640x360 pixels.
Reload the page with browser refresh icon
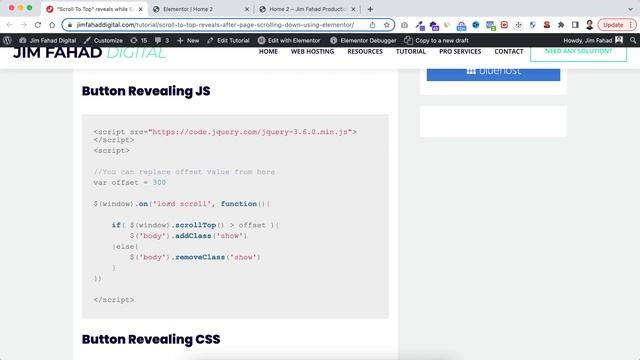[x=38, y=25]
